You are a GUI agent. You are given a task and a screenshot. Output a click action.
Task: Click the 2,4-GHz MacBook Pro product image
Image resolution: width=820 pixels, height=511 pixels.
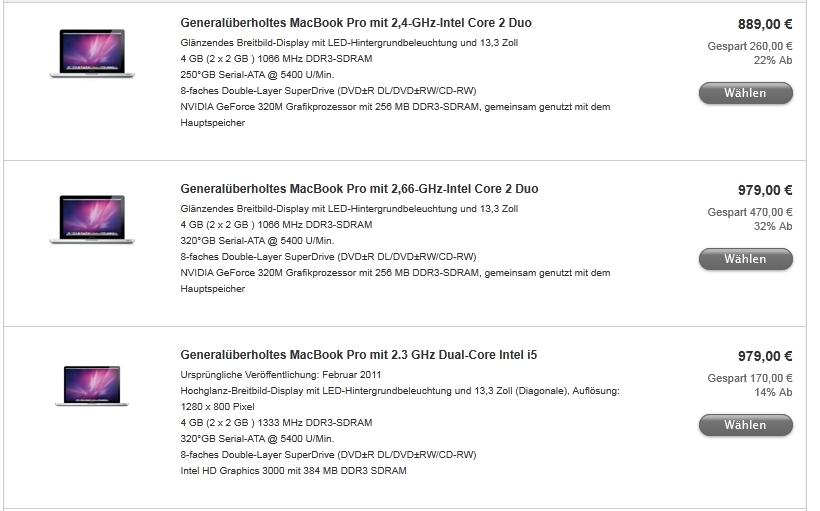[92, 53]
